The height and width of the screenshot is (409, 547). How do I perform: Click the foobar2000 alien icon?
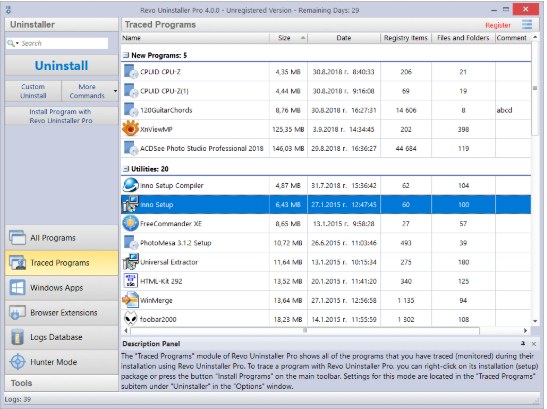tap(130, 319)
